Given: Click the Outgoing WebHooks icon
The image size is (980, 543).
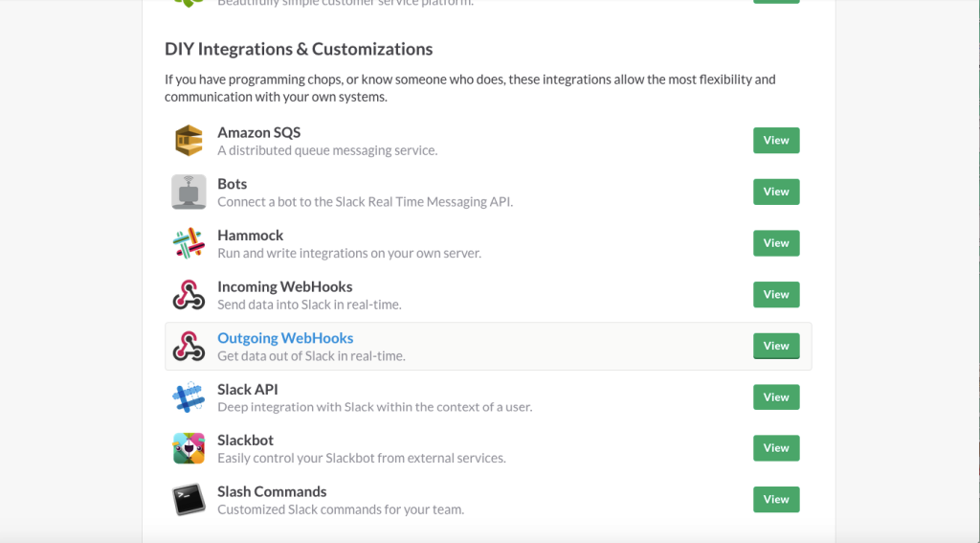Looking at the screenshot, I should [189, 346].
